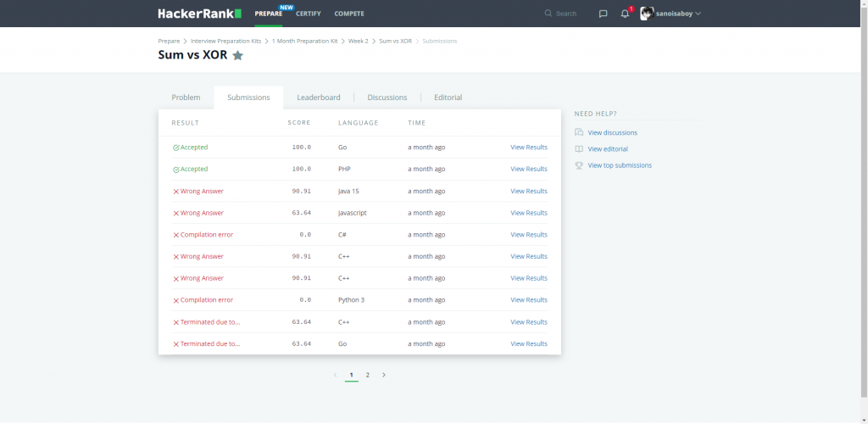Viewport: 868px width, 424px height.
Task: View Results for the Python 3 submission
Action: coord(529,300)
